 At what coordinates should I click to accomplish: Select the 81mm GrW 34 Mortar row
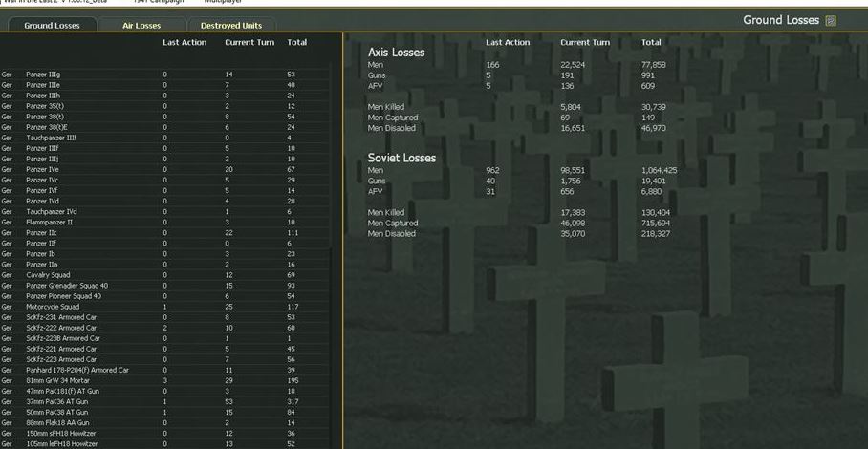point(165,380)
